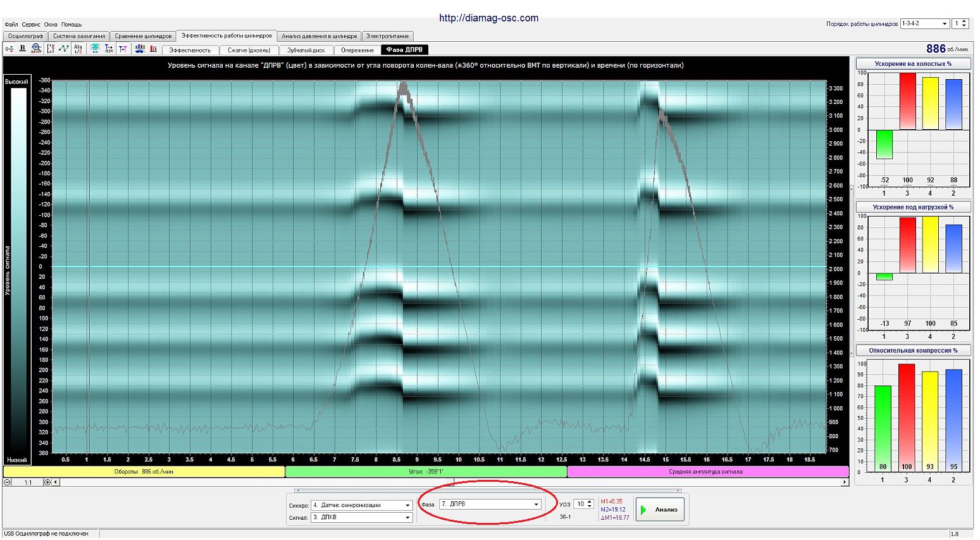Switch to the Осциллограф tab

pyautogui.click(x=25, y=36)
